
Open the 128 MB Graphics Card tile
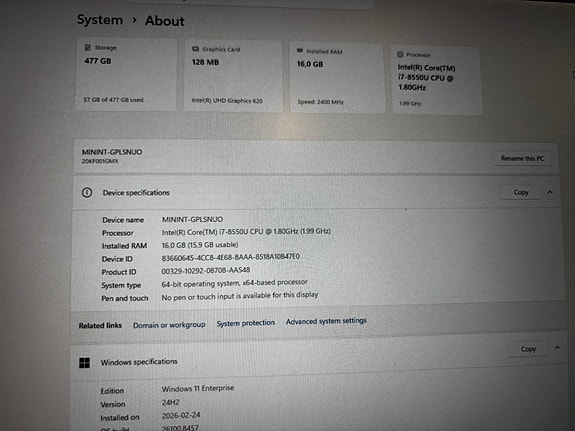[233, 76]
